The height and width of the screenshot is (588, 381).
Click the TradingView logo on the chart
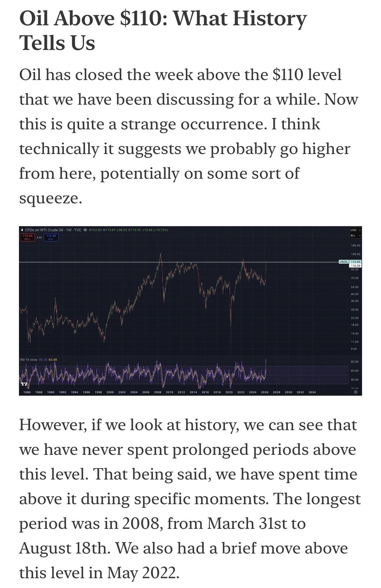(24, 384)
